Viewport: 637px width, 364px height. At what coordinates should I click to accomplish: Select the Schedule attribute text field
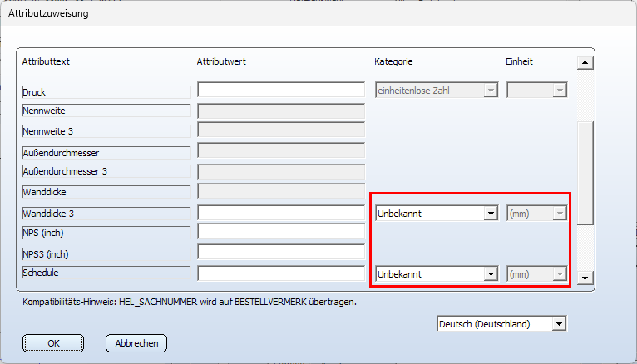click(106, 273)
